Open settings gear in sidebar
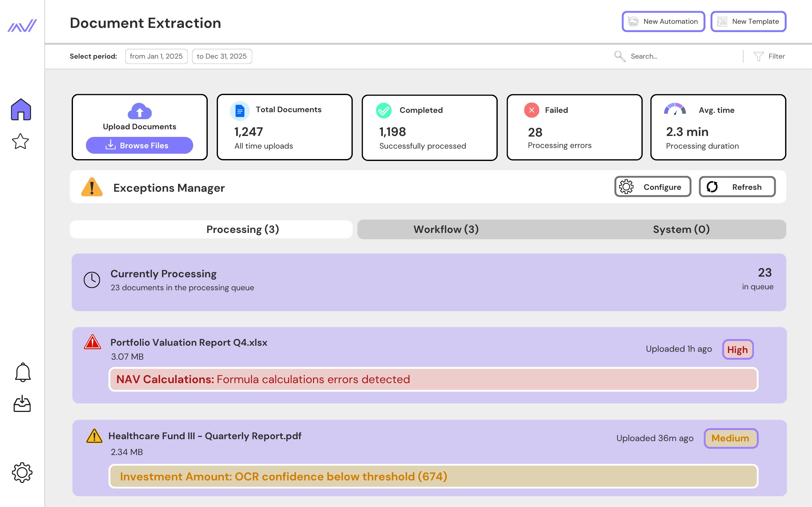Screen dimensions: 812x507 (22, 472)
